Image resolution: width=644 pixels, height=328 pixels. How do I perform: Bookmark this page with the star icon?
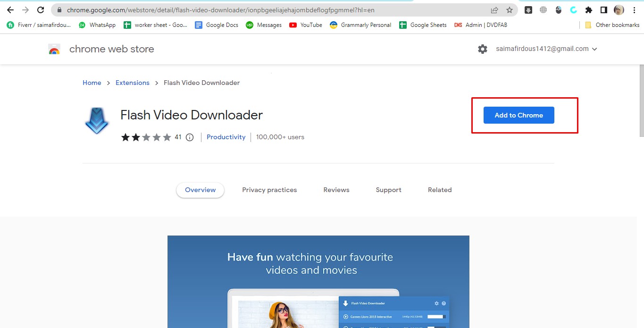510,10
